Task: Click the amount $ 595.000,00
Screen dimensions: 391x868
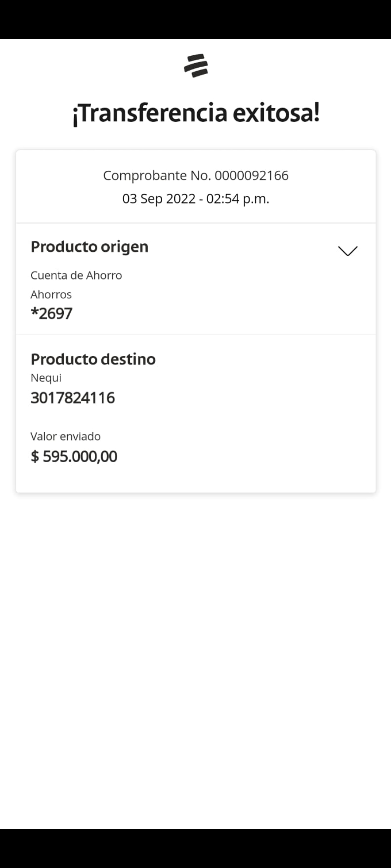Action: 74,456
